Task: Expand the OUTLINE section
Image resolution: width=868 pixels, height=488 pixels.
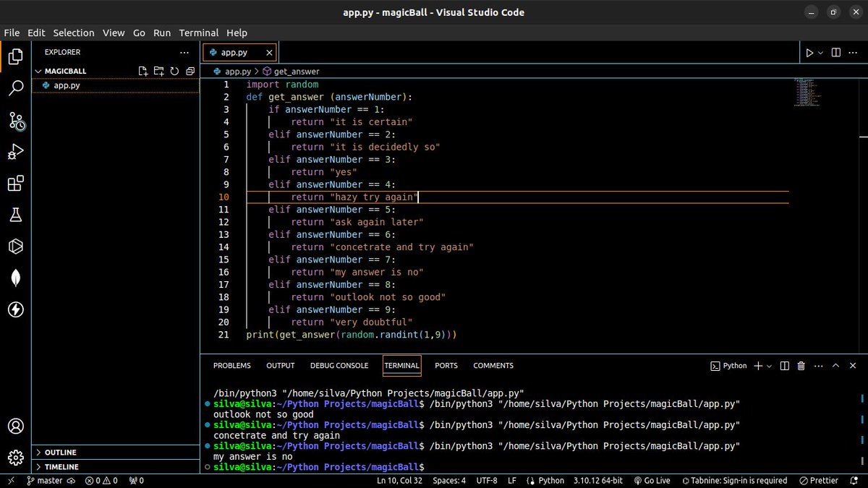Action: point(116,453)
